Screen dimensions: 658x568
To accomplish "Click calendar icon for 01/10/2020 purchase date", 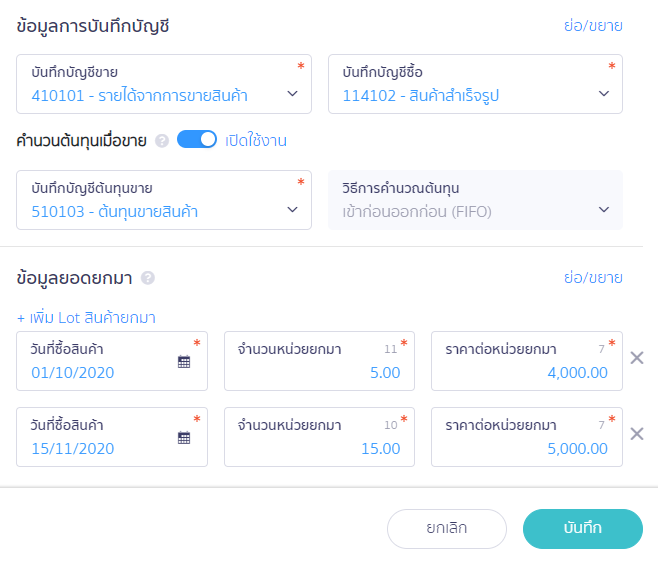I will (x=184, y=361).
